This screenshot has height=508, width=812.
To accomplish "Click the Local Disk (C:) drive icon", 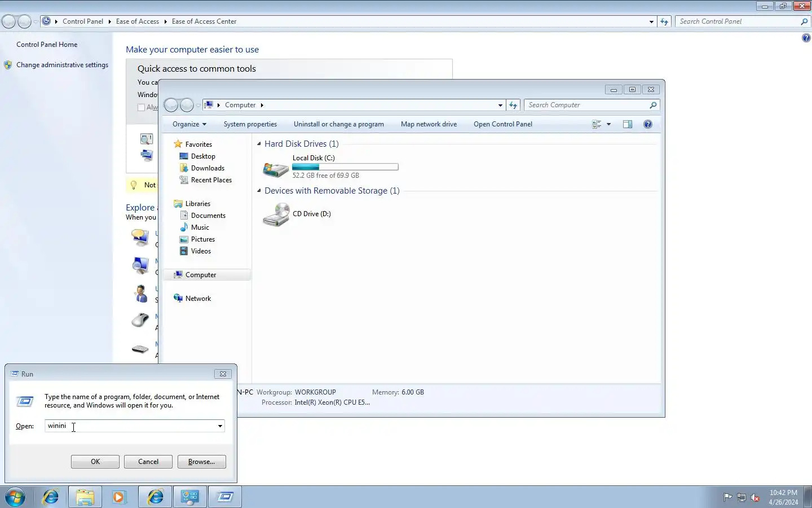I will click(x=276, y=168).
